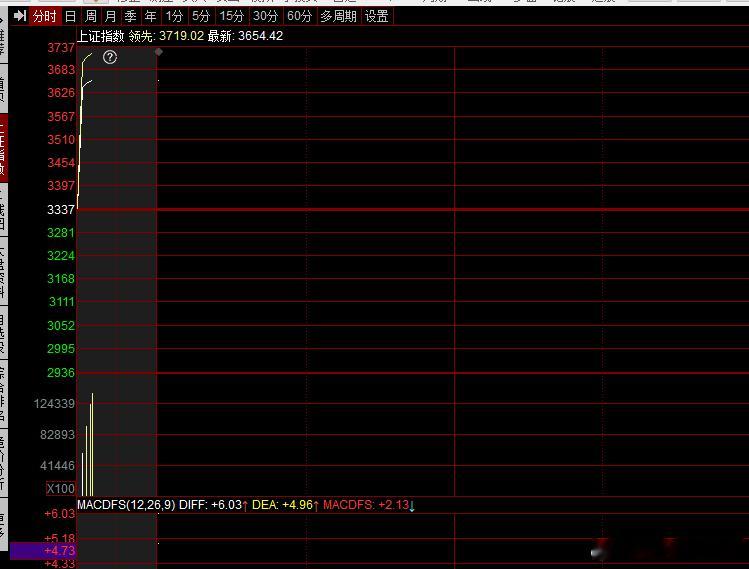The image size is (749, 569).
Task: Click the 3737 top price axis label
Action: click(61, 47)
